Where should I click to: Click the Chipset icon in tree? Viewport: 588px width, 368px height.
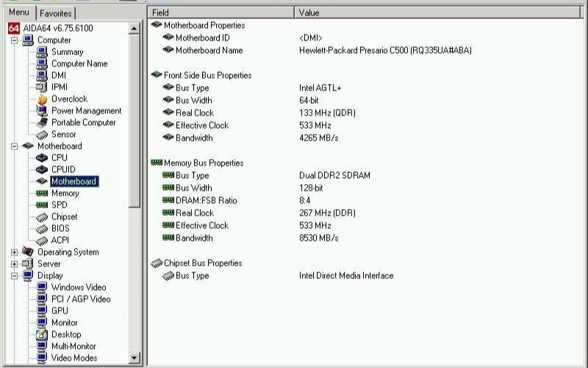coord(42,216)
